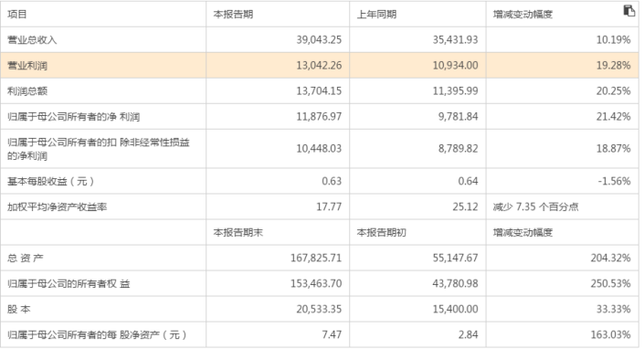Click the first 增减变动幅度 header
The width and height of the screenshot is (644, 349).
click(523, 15)
